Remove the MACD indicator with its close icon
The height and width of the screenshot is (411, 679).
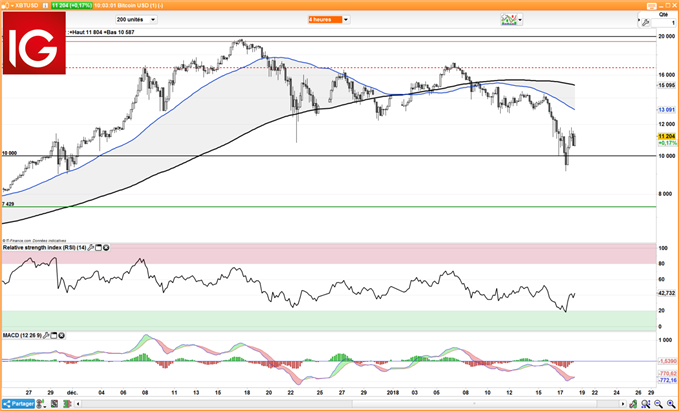tap(61, 336)
